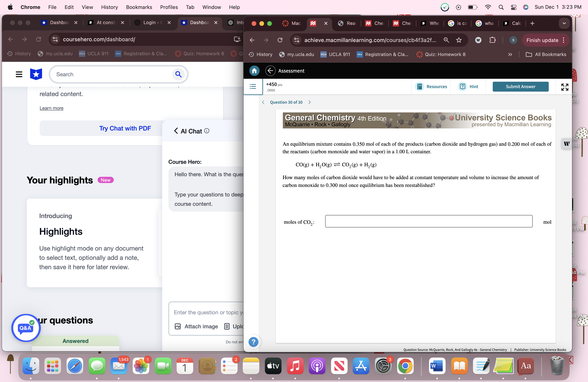Screen dimensions: 588x382
Task: Click the search magnifier in Course Hero
Action: pyautogui.click(x=178, y=74)
